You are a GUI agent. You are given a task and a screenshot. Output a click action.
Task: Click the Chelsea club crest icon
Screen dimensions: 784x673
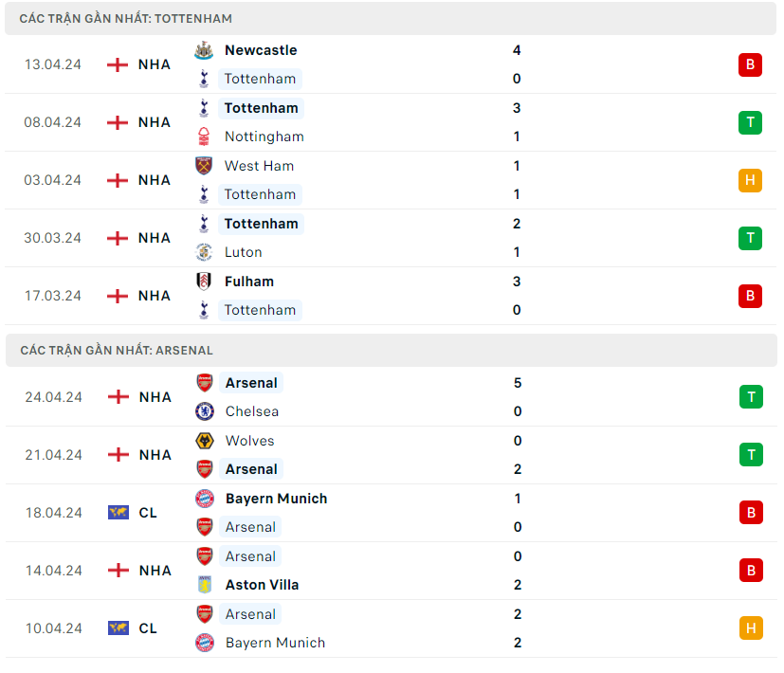(205, 411)
